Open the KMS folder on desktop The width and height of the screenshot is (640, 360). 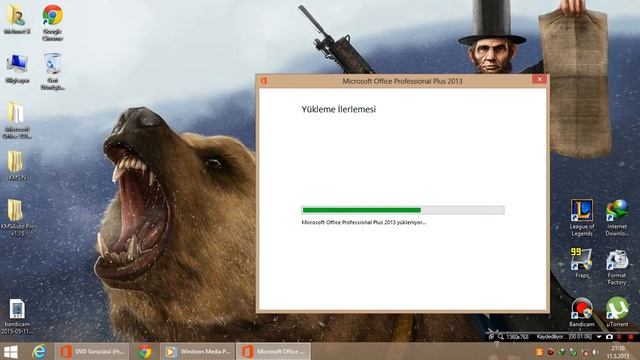(16, 165)
